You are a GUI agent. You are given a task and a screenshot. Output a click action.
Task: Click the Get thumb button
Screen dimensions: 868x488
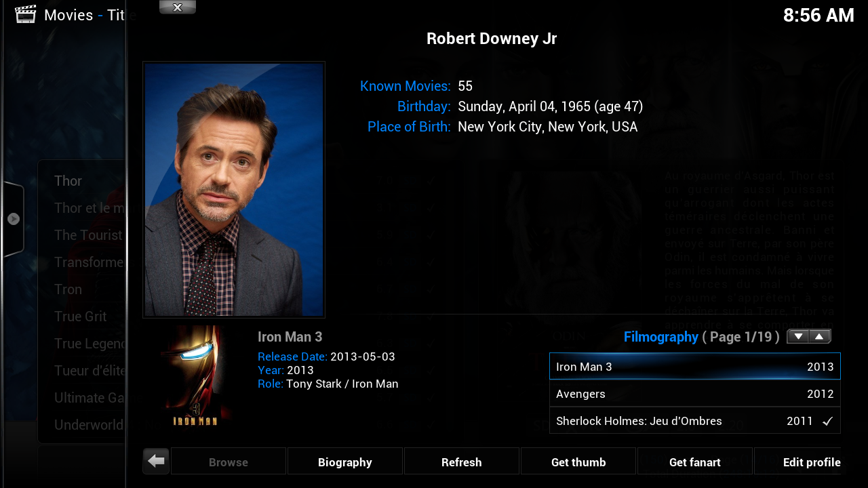point(578,462)
